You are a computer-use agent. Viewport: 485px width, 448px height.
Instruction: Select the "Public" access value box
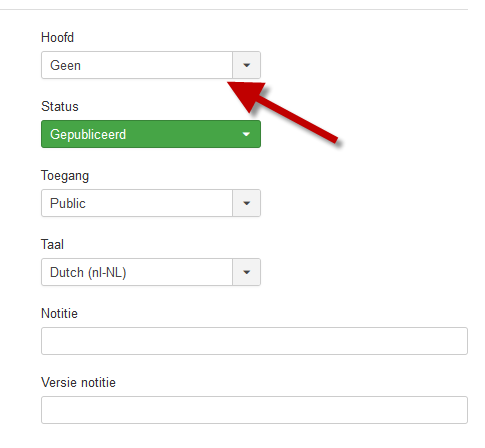(x=137, y=203)
